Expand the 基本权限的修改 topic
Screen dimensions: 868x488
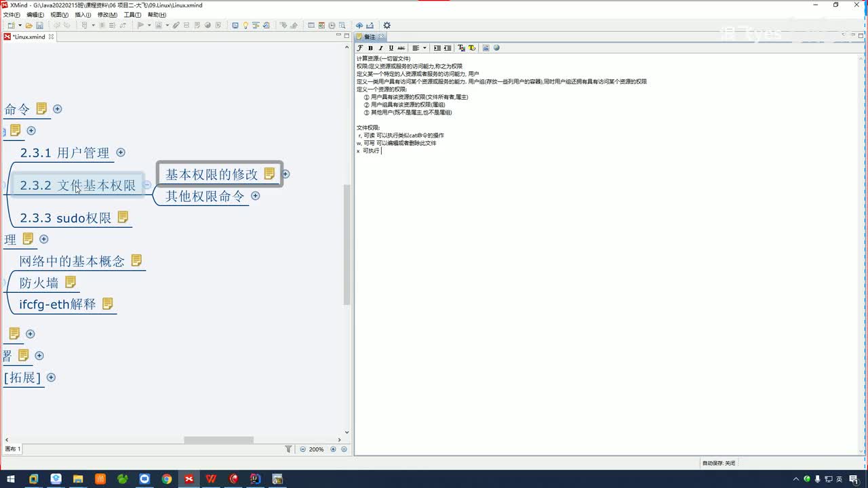(285, 174)
